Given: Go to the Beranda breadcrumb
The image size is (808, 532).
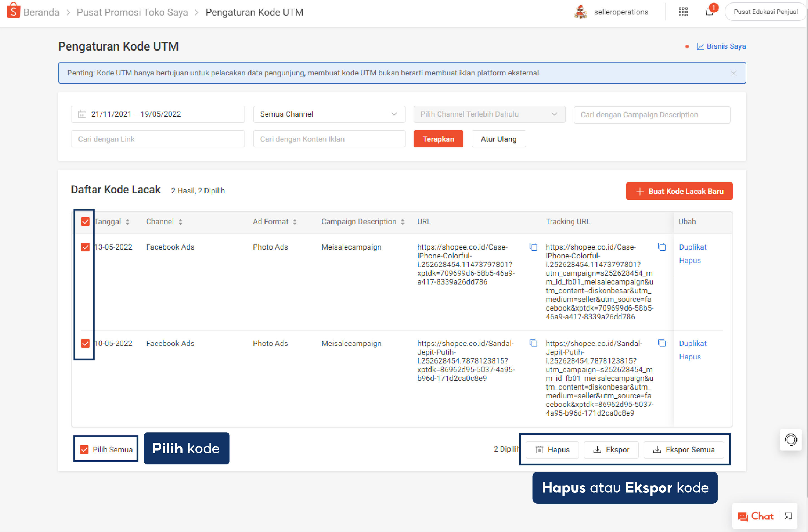Looking at the screenshot, I should [x=41, y=12].
